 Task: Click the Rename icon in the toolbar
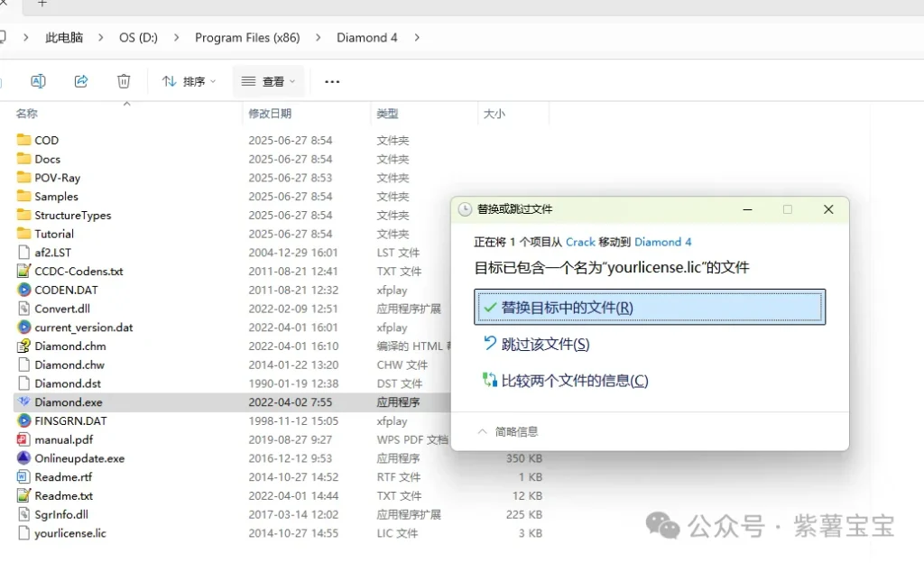tap(38, 81)
